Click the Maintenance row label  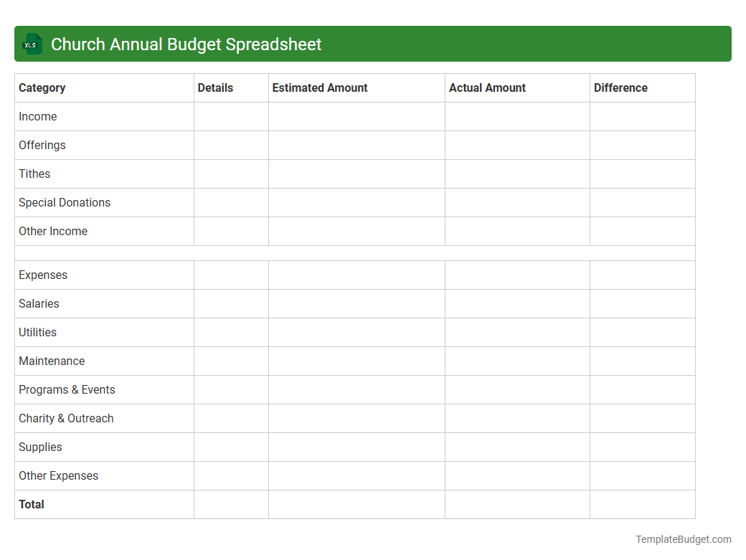coord(52,361)
